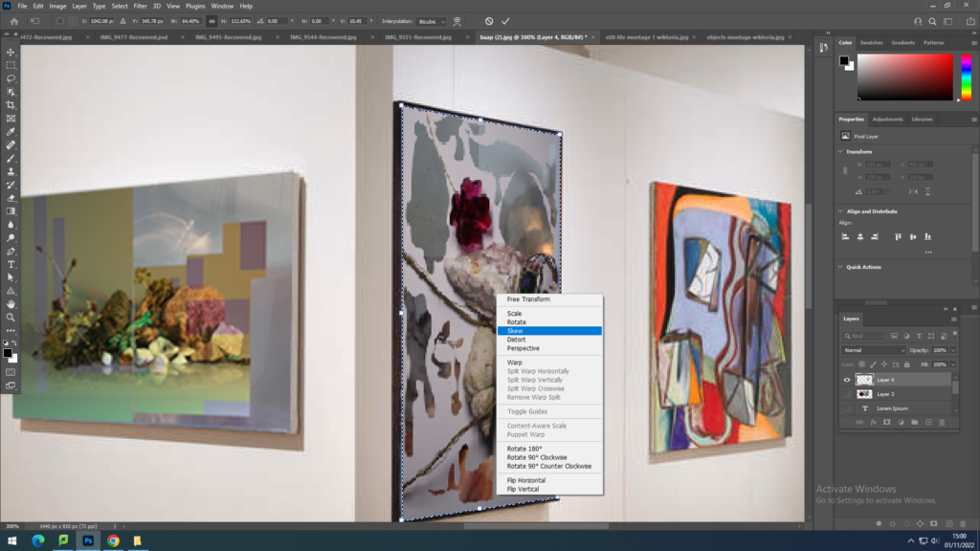Switch to warp mode icon in options bar
This screenshot has height=551, width=980.
coord(457,21)
